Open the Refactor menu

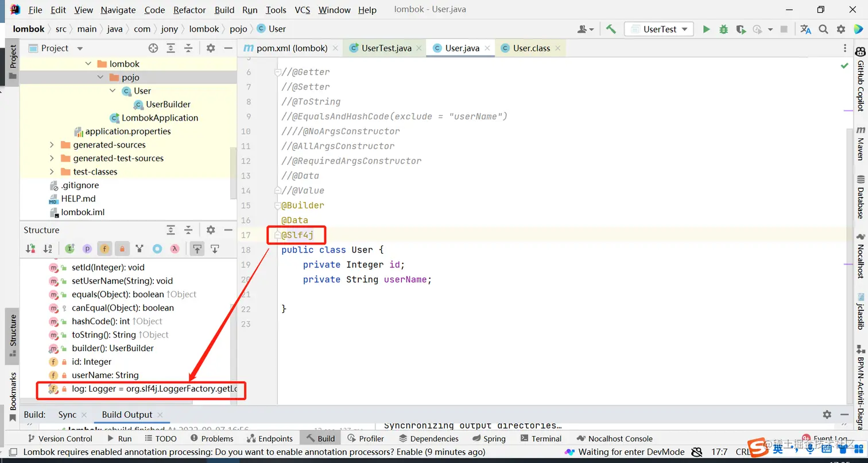click(189, 10)
